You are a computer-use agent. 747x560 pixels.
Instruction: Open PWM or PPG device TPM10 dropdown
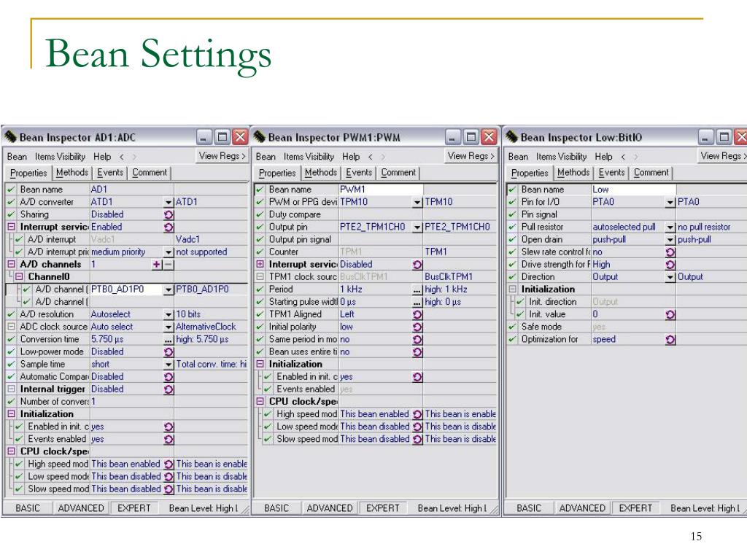(417, 203)
